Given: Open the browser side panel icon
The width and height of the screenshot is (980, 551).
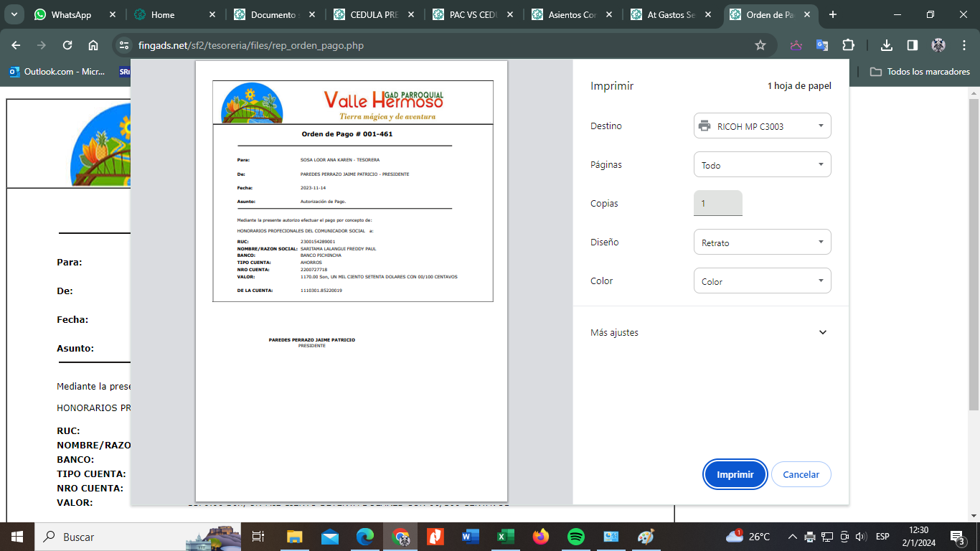Looking at the screenshot, I should (x=913, y=45).
